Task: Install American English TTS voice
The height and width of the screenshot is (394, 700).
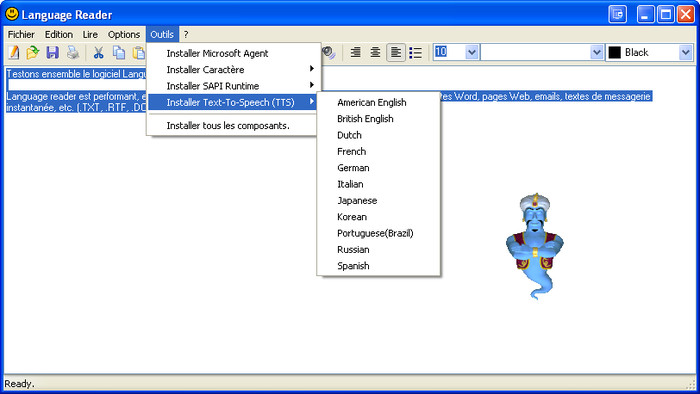Action: [x=379, y=102]
